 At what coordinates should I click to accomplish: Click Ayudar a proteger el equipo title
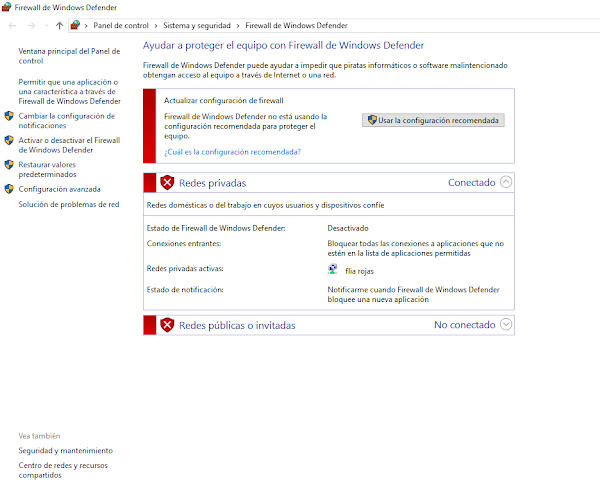283,46
